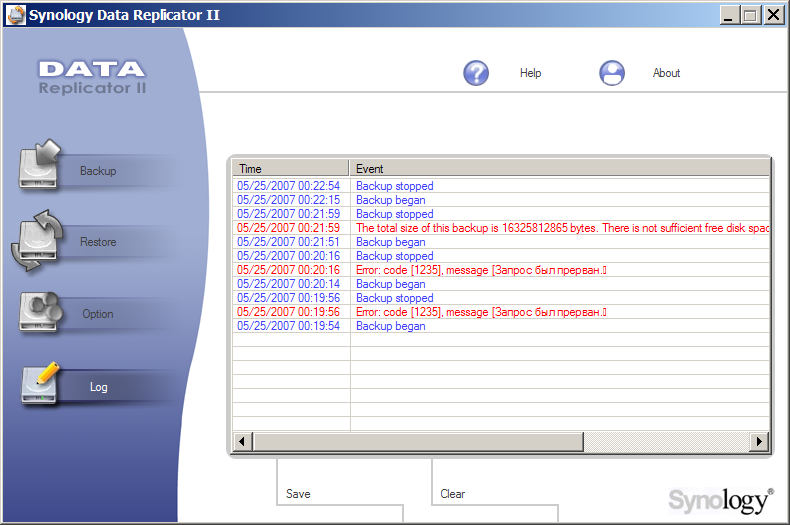Open Help text link

coord(531,73)
